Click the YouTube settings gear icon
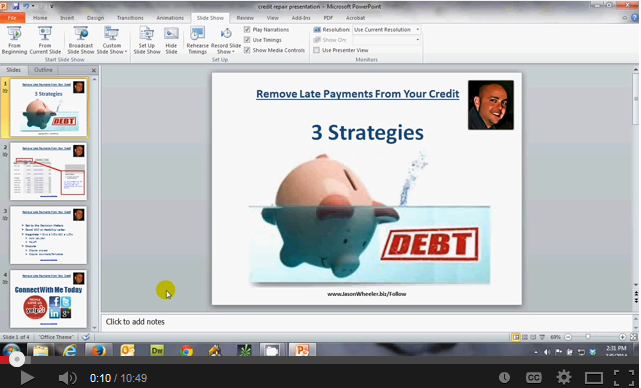641x388 pixels. [x=564, y=377]
